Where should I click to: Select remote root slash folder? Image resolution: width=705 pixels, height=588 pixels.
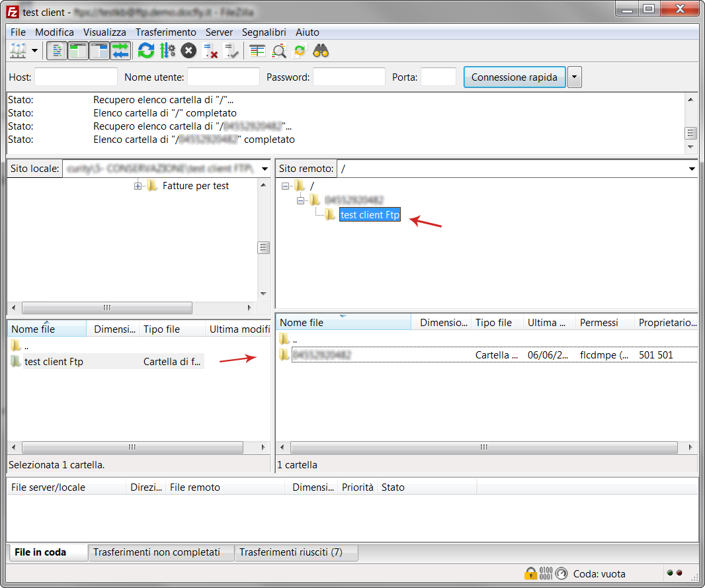(312, 186)
